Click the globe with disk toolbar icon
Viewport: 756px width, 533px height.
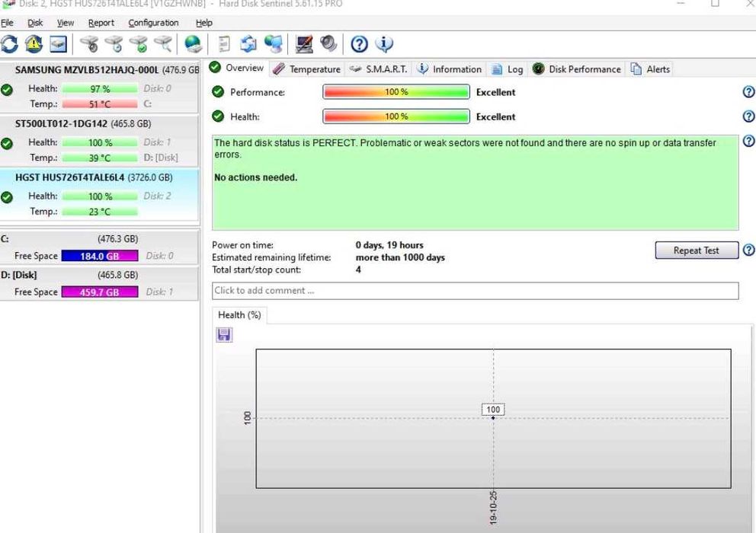click(194, 44)
